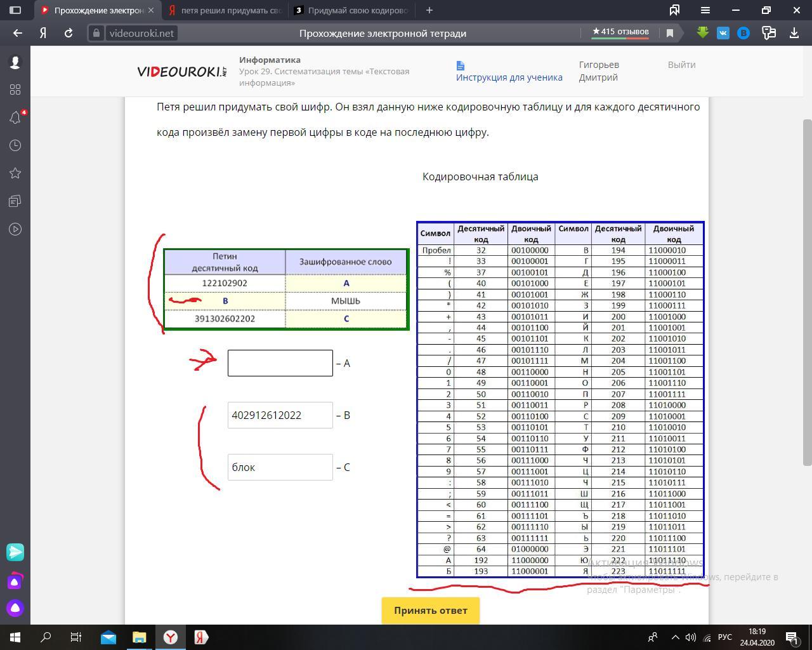Open profile icon in left sidebar
Screen dimensions: 812x650
pos(15,62)
